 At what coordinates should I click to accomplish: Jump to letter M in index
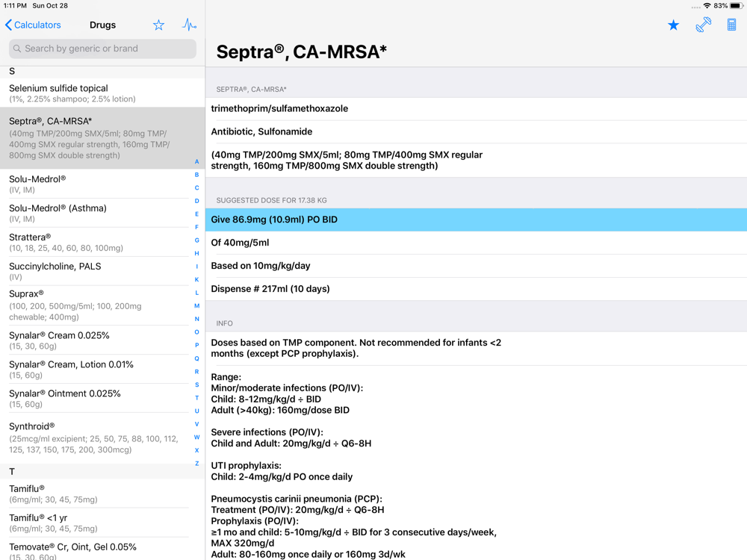click(x=196, y=305)
